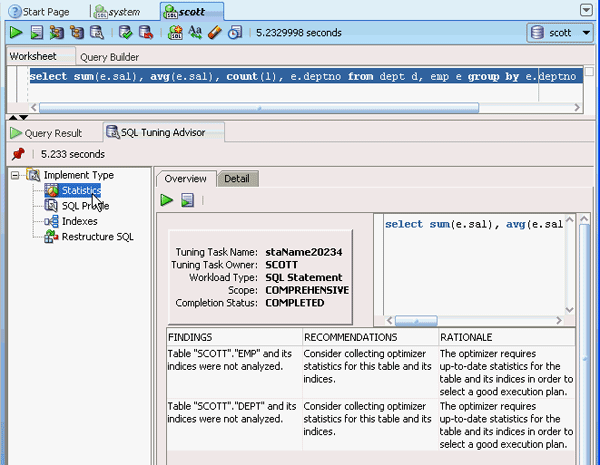Collapse the Implement Type tree node
Screen dimensions: 600x465
[x=15, y=175]
